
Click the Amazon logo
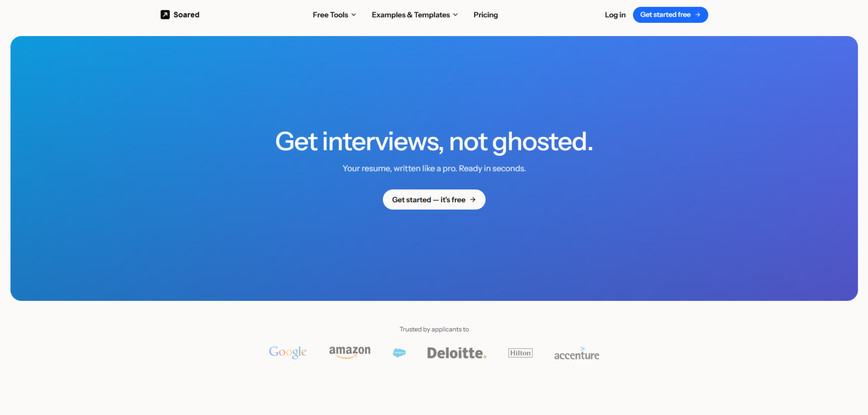pyautogui.click(x=350, y=352)
